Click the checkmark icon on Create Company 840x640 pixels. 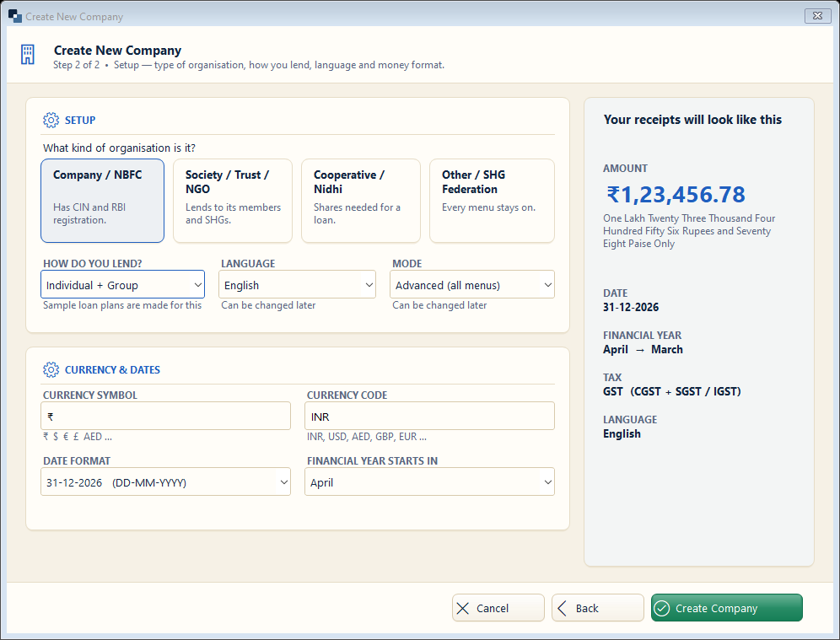[x=662, y=608]
